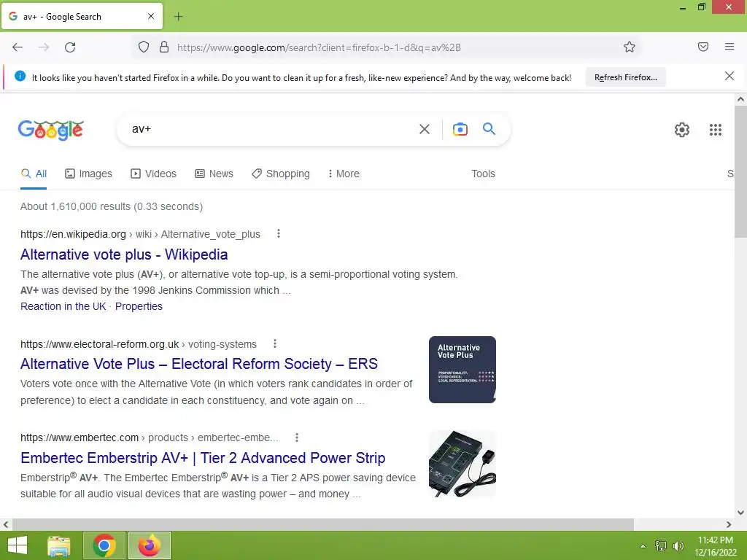Dismiss the Firefox refresh notification bar
This screenshot has height=560, width=747.
pyautogui.click(x=729, y=76)
